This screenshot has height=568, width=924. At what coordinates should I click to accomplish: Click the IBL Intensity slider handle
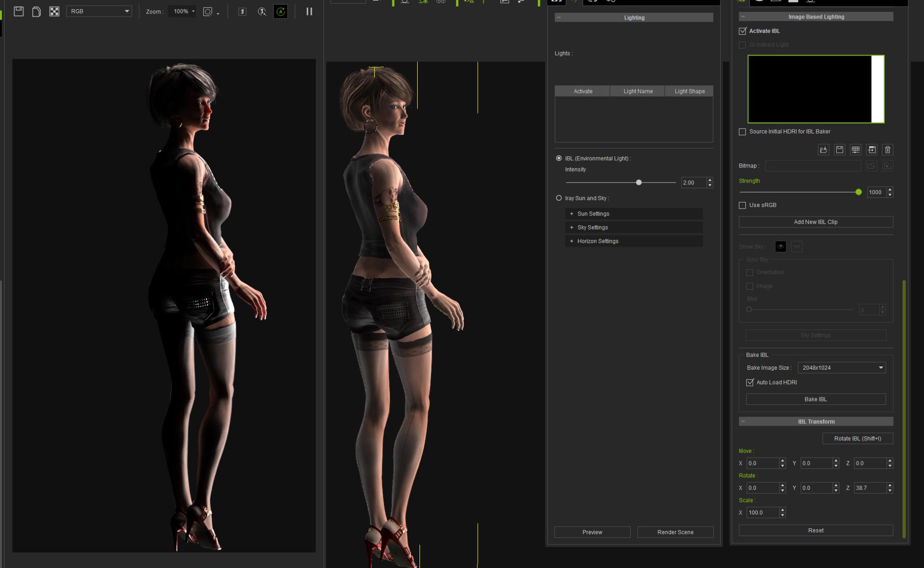pyautogui.click(x=638, y=183)
